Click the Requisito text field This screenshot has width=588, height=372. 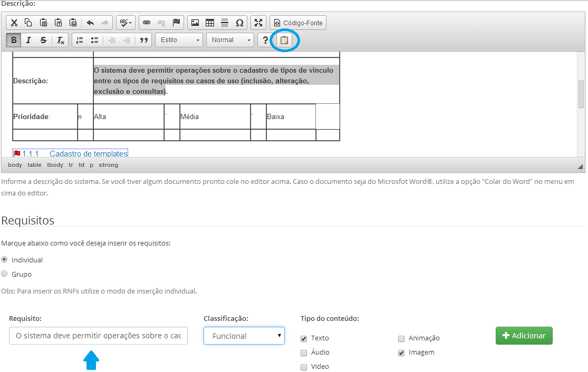pyautogui.click(x=98, y=336)
